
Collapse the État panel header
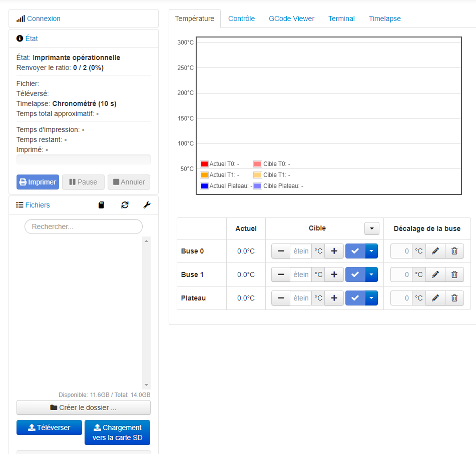pos(31,38)
